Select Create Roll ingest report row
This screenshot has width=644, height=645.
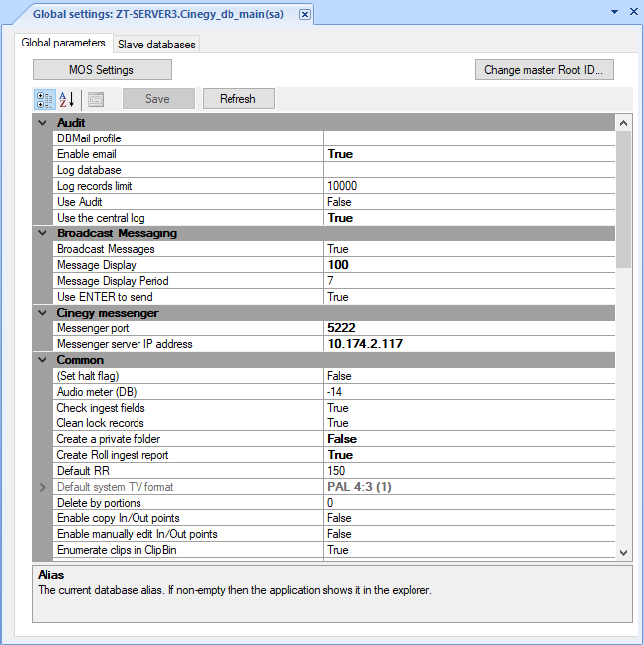tap(334, 455)
